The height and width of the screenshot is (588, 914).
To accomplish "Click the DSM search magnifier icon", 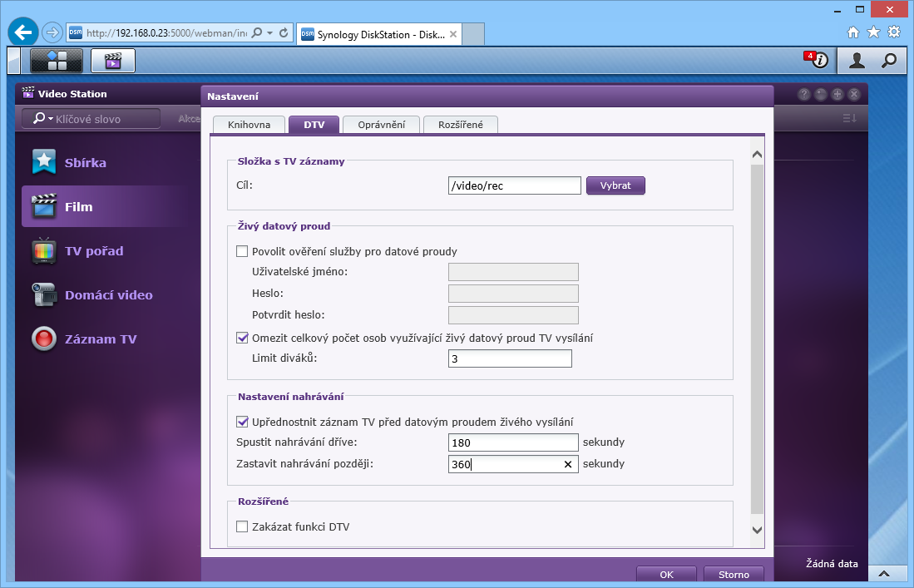I will tap(889, 60).
